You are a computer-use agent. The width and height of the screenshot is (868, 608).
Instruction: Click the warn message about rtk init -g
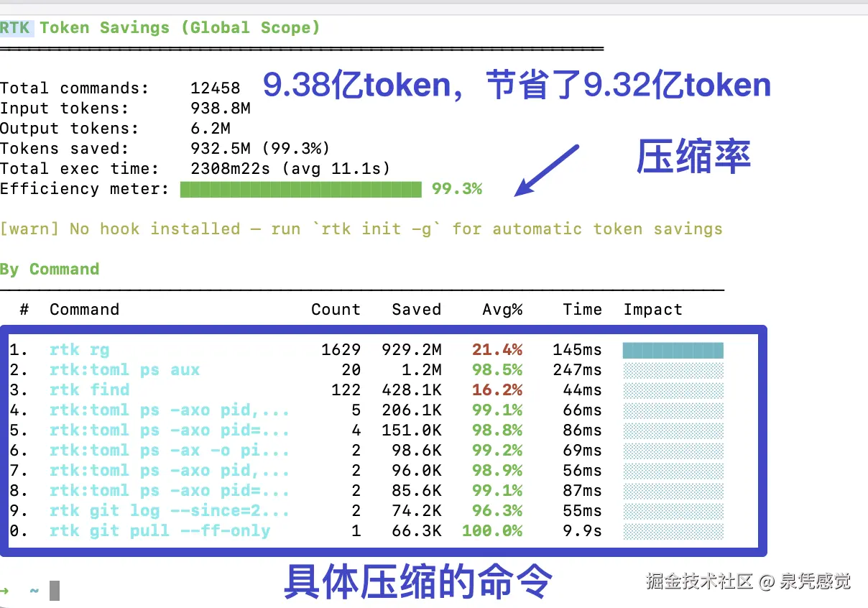[361, 229]
